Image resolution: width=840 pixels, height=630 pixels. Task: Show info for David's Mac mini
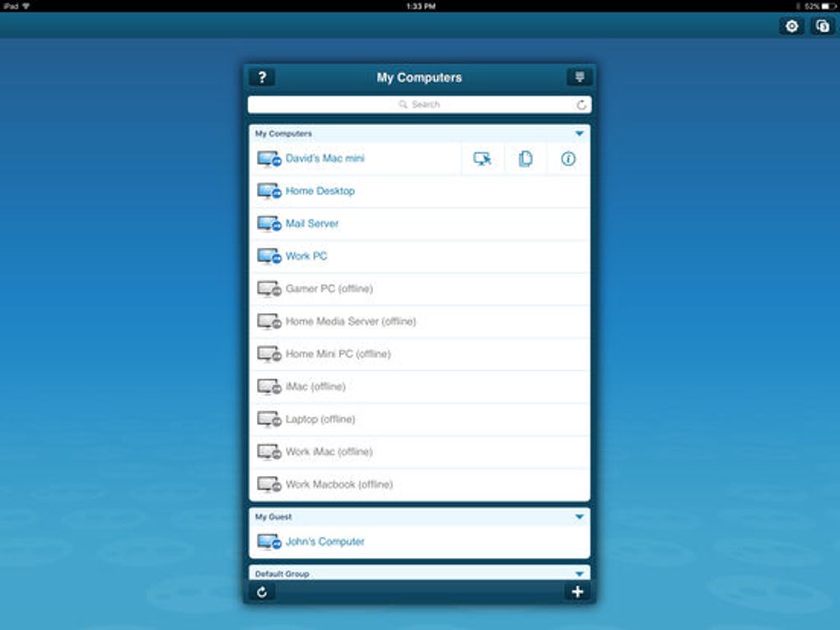point(568,159)
